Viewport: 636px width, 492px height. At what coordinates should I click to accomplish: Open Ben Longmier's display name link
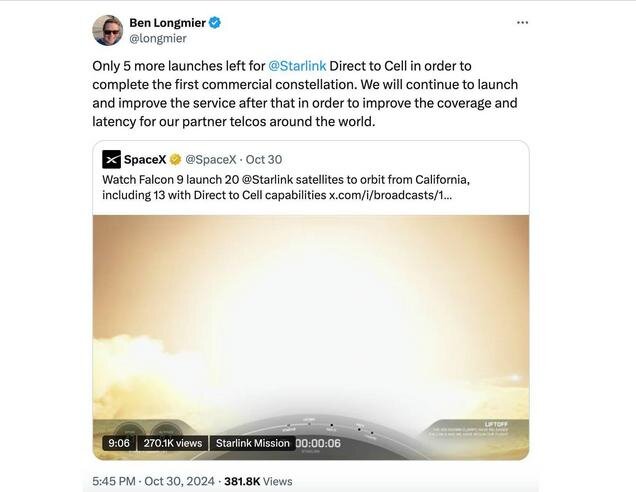pos(167,22)
